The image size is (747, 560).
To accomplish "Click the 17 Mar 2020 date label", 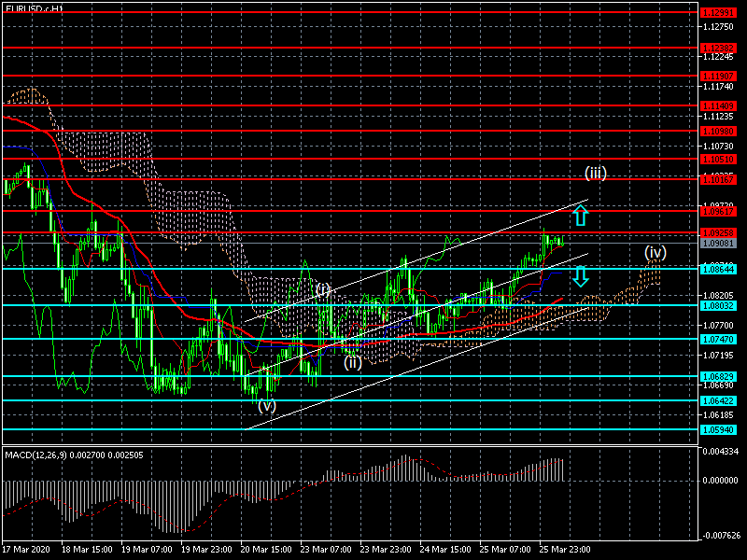I will point(25,549).
